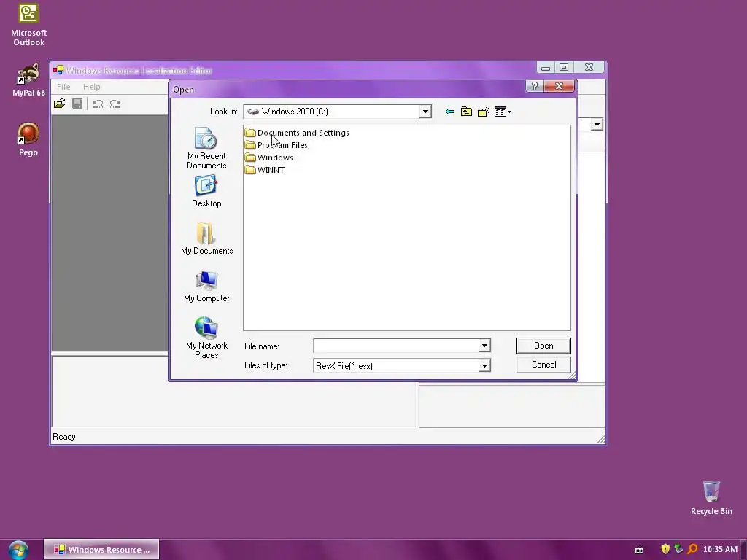Switch to Windows Resource taskbar button

(101, 550)
